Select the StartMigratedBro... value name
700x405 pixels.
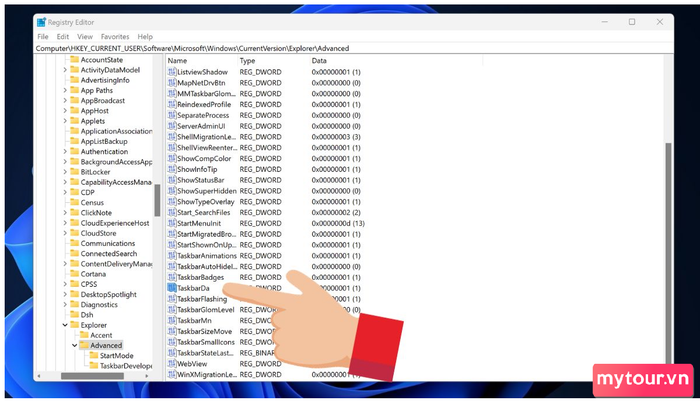click(x=206, y=234)
